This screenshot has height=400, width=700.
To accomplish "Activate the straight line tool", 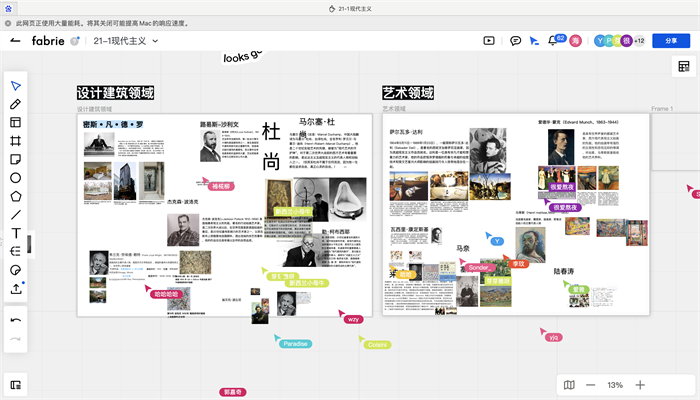I will (x=16, y=215).
